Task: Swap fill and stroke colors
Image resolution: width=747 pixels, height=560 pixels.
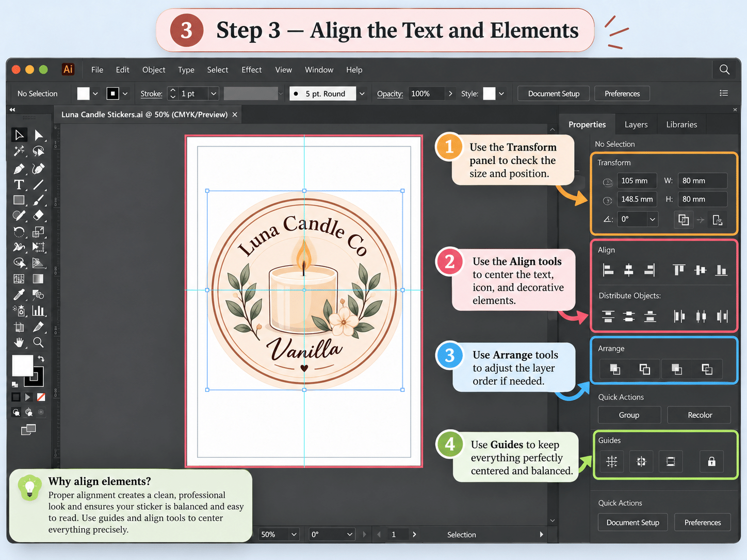Action: click(x=41, y=359)
